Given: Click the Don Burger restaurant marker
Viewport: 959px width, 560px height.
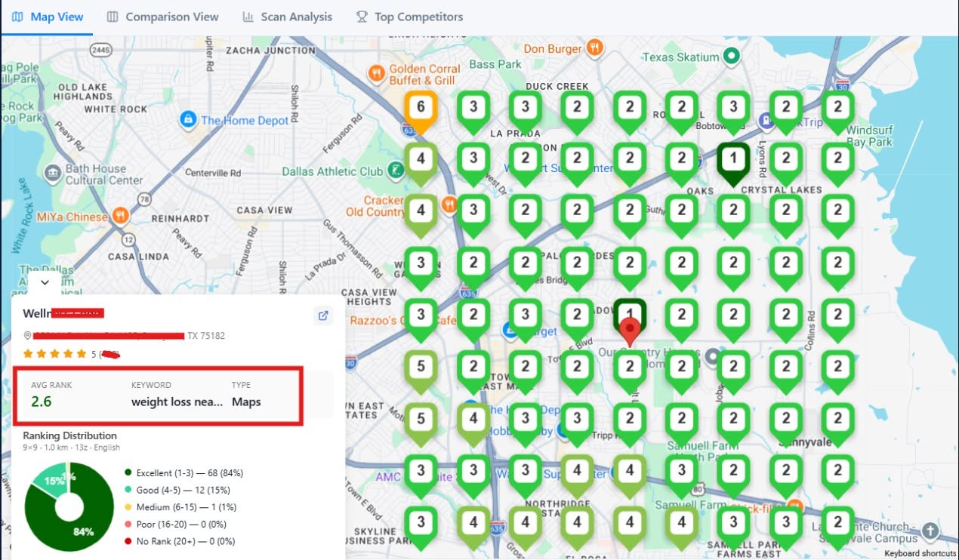Looking at the screenshot, I should [x=594, y=48].
